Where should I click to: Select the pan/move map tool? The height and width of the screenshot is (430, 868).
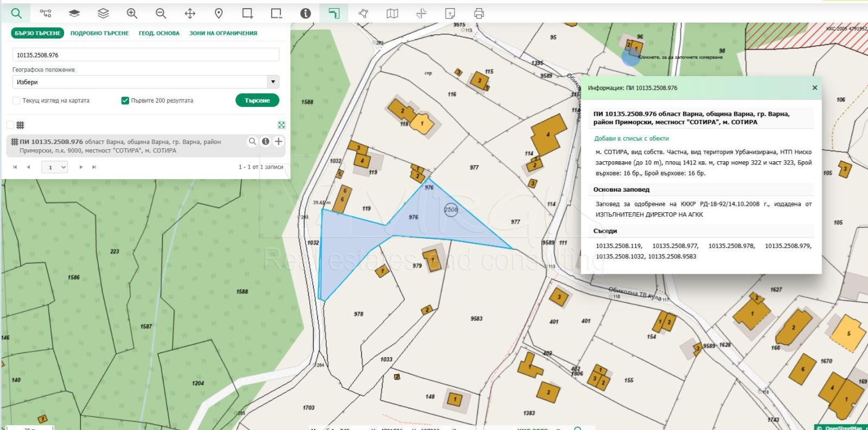click(190, 14)
